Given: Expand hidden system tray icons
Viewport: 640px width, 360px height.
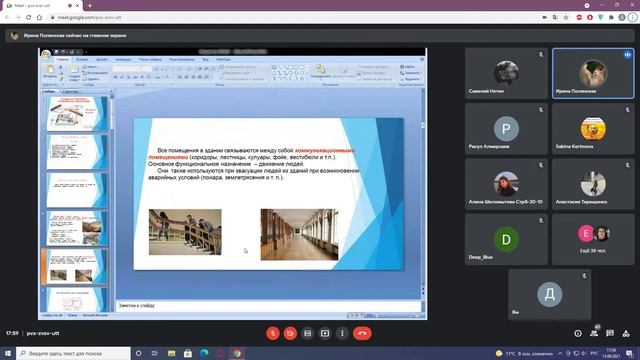Looking at the screenshot, I should [560, 353].
